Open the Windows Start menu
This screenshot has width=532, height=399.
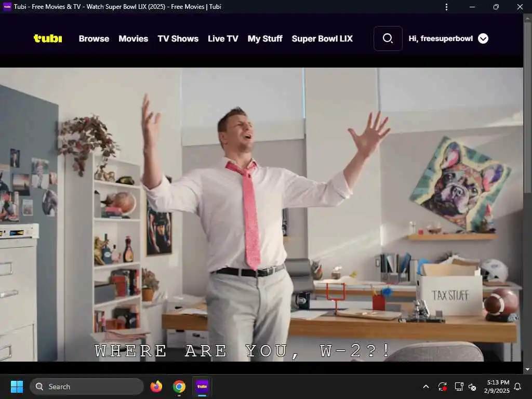coord(17,387)
